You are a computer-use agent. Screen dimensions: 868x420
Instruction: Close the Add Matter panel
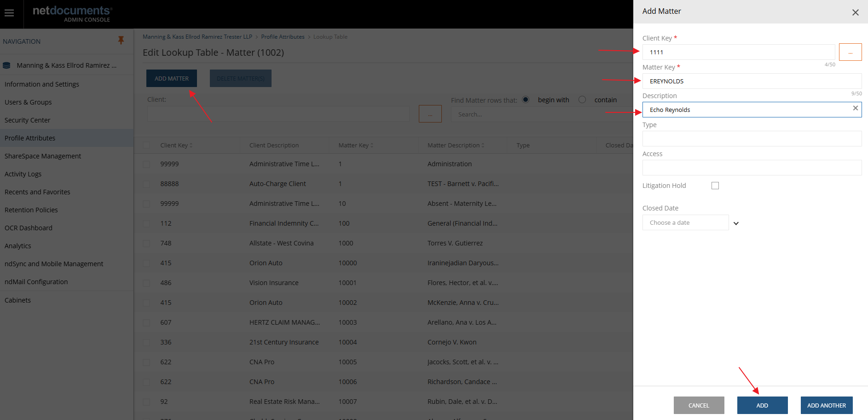[x=855, y=12]
